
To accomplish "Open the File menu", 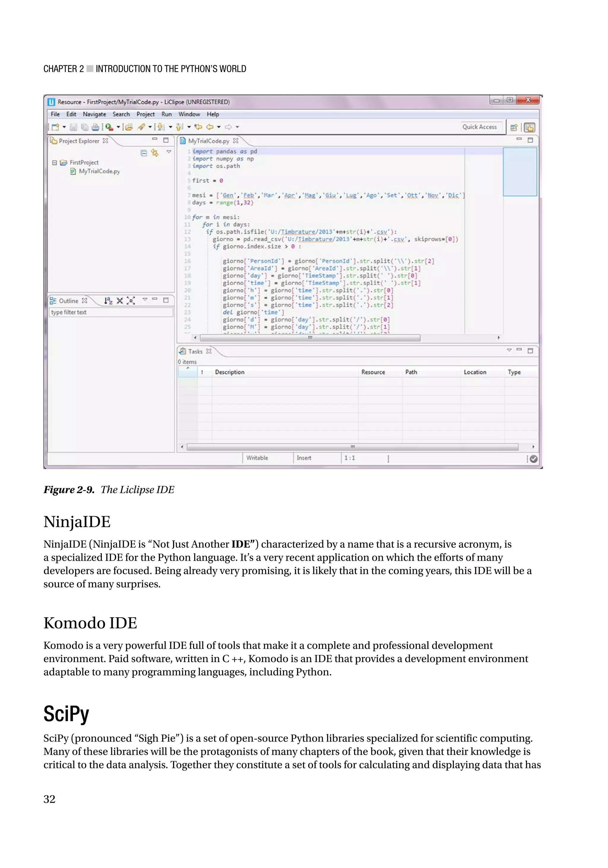I will (55, 114).
